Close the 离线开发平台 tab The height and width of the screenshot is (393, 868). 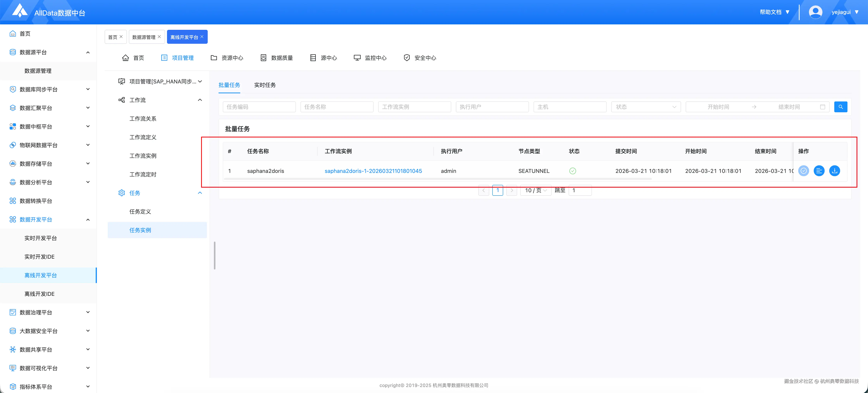click(x=202, y=37)
